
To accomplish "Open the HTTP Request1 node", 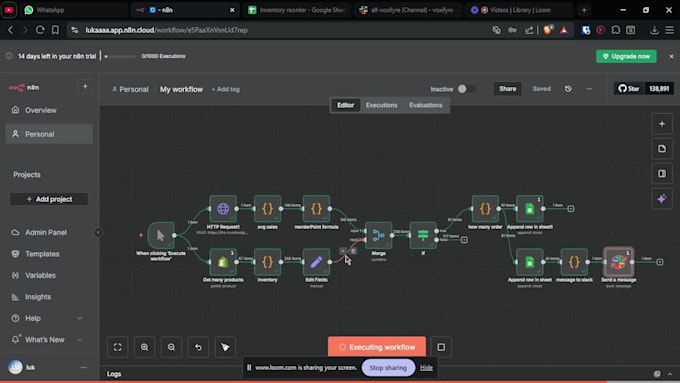I will pos(223,209).
